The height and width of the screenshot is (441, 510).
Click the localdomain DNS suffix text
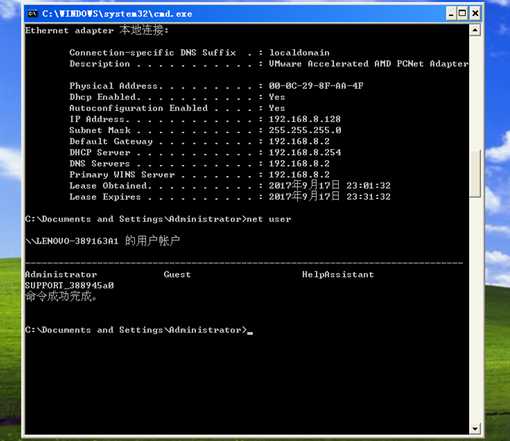point(299,53)
